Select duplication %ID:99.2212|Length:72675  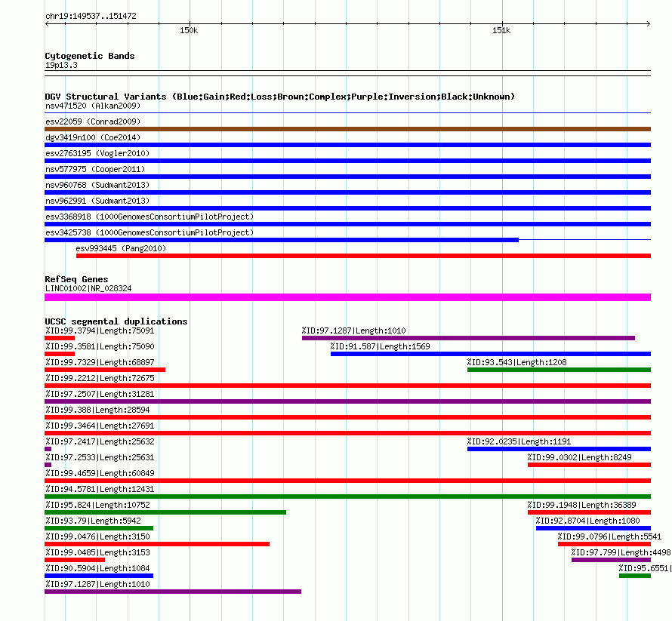click(x=100, y=378)
